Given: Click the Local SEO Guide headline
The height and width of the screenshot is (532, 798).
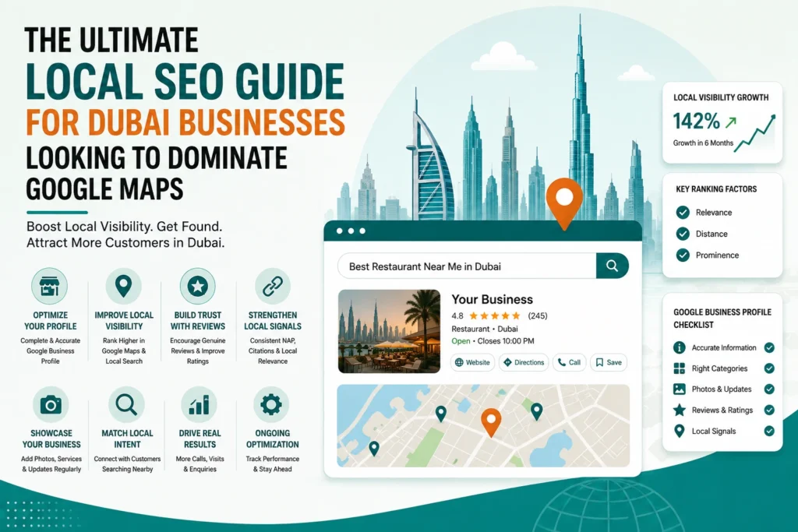Looking at the screenshot, I should [185, 81].
